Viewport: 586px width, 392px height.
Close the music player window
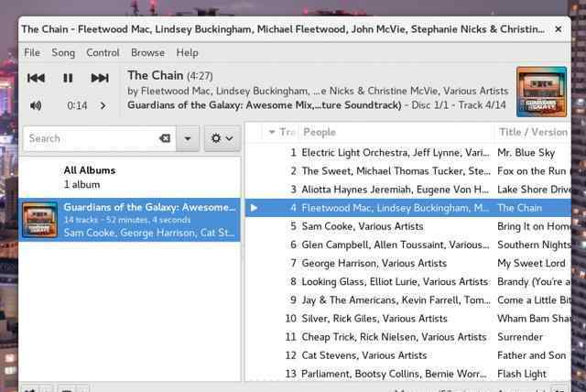[x=559, y=29]
